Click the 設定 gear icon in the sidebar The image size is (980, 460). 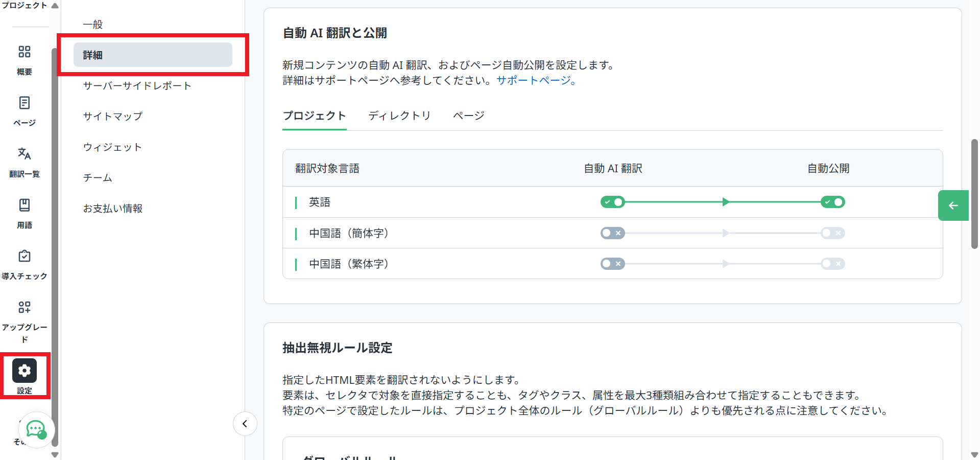tap(24, 371)
